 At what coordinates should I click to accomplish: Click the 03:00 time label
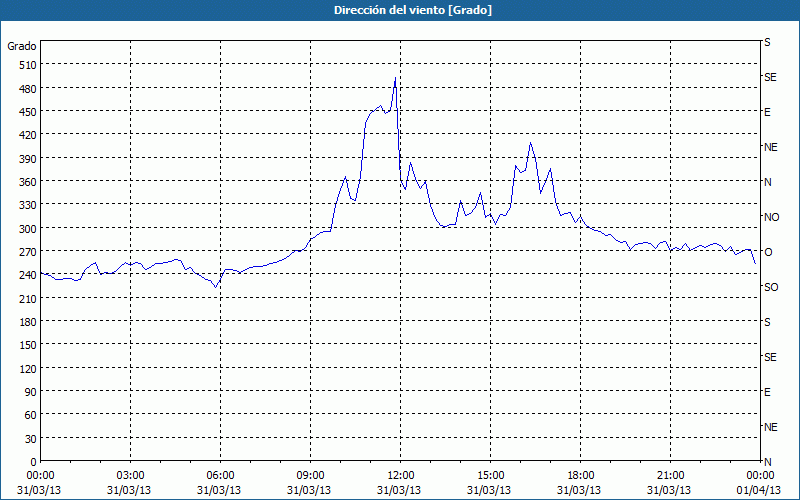(x=130, y=476)
